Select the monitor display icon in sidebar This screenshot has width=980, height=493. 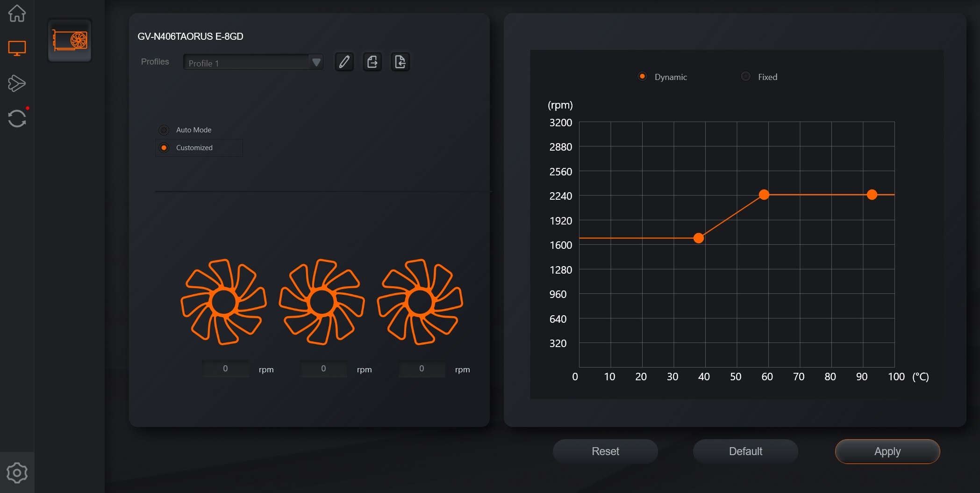pyautogui.click(x=17, y=48)
